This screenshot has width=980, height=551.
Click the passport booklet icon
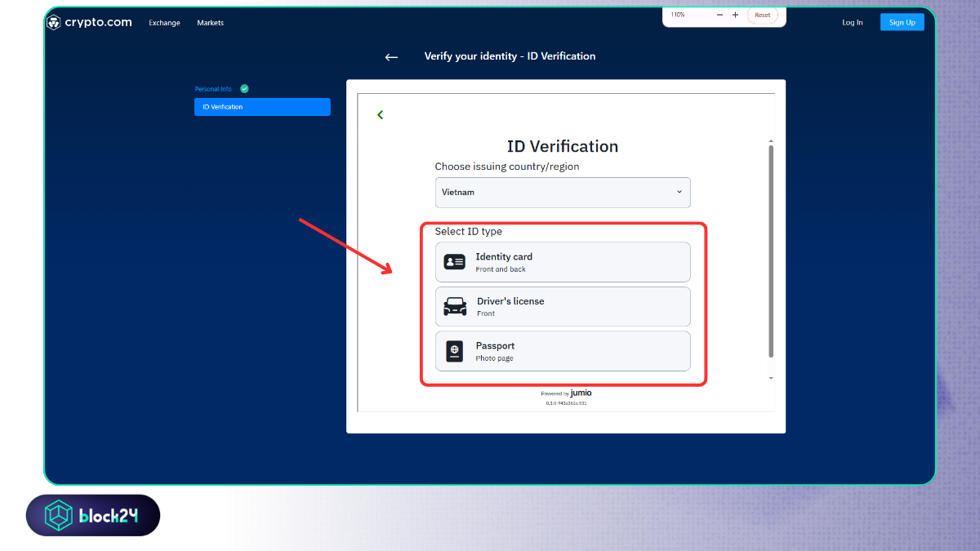[454, 351]
